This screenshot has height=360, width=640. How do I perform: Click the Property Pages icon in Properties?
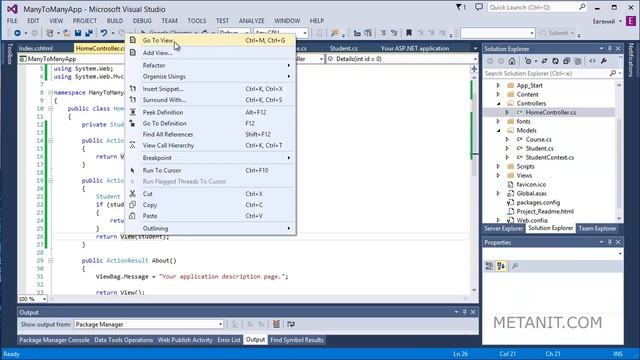click(x=515, y=266)
